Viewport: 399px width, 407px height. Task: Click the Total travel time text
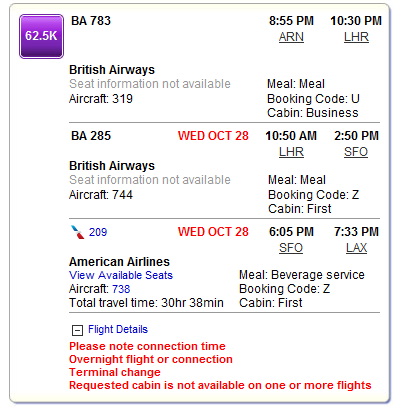[146, 303]
